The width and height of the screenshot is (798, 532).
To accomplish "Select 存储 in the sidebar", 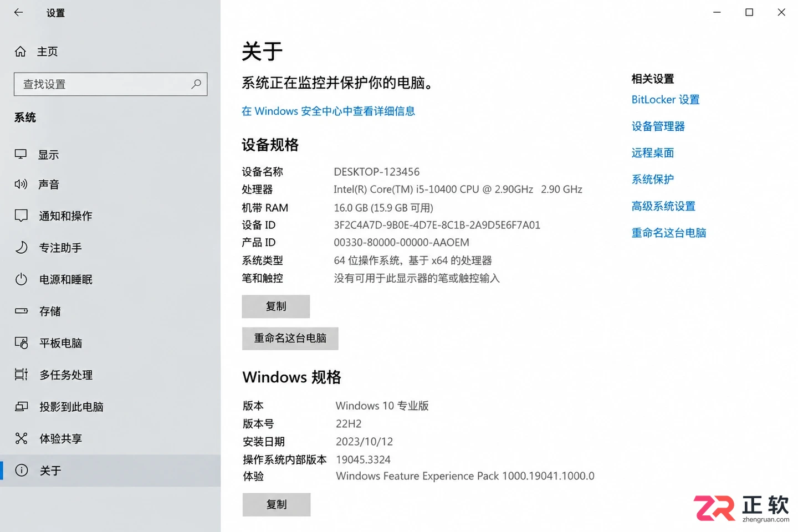I will pyautogui.click(x=110, y=311).
